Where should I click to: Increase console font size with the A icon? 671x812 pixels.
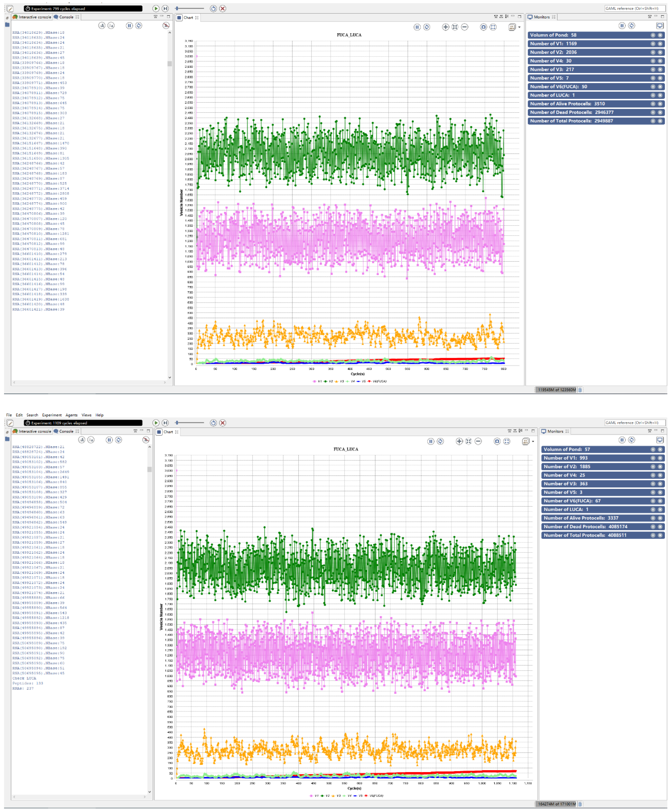[x=102, y=26]
